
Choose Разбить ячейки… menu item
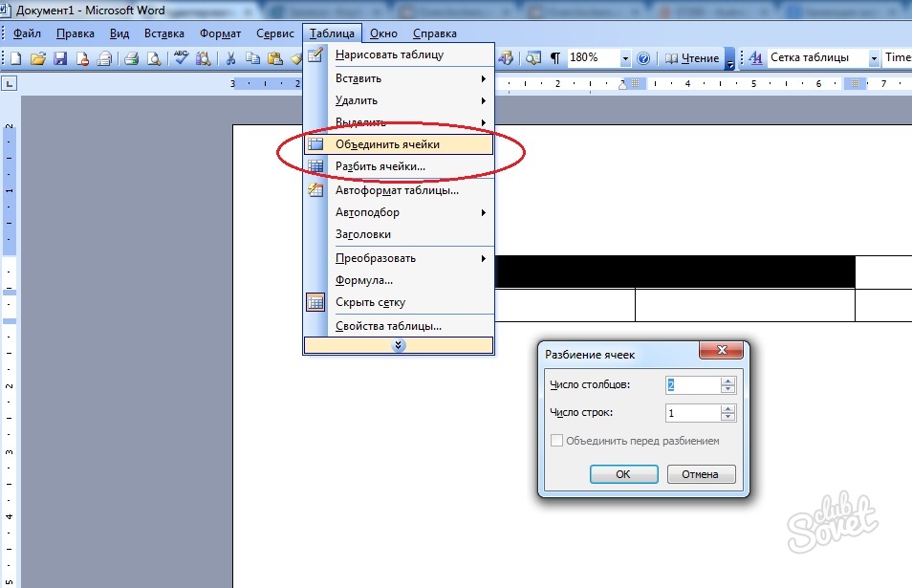pyautogui.click(x=399, y=166)
